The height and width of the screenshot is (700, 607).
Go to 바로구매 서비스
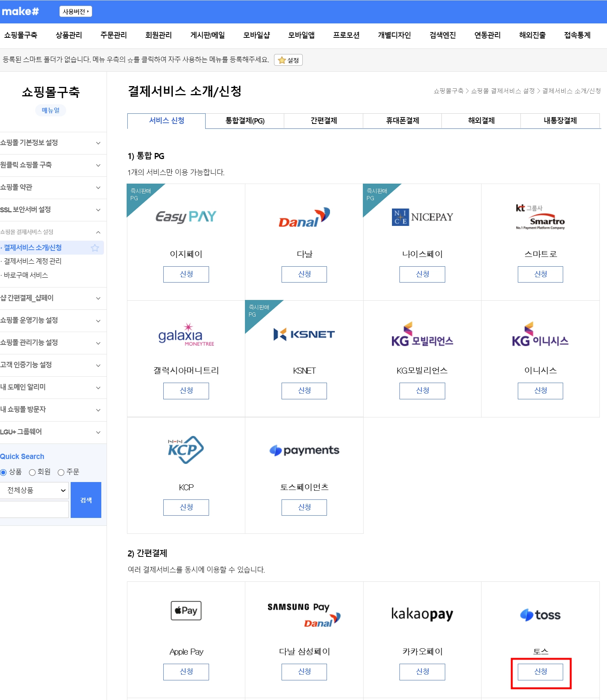coord(26,275)
